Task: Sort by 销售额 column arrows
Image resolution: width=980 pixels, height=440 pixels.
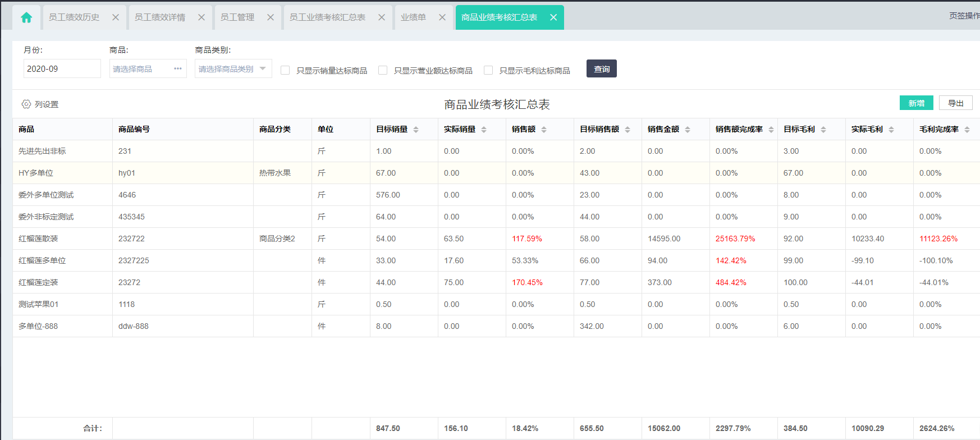Action: (x=544, y=130)
